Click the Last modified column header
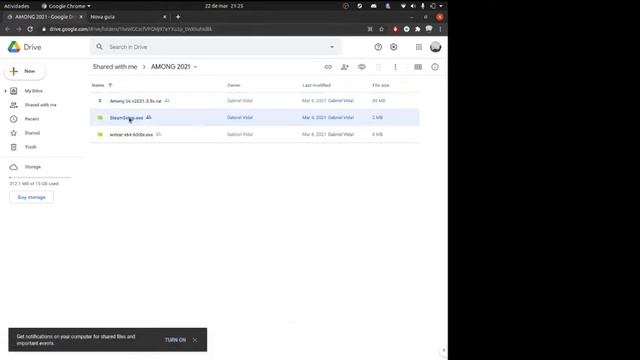Image resolution: width=640 pixels, height=360 pixels. tap(316, 85)
